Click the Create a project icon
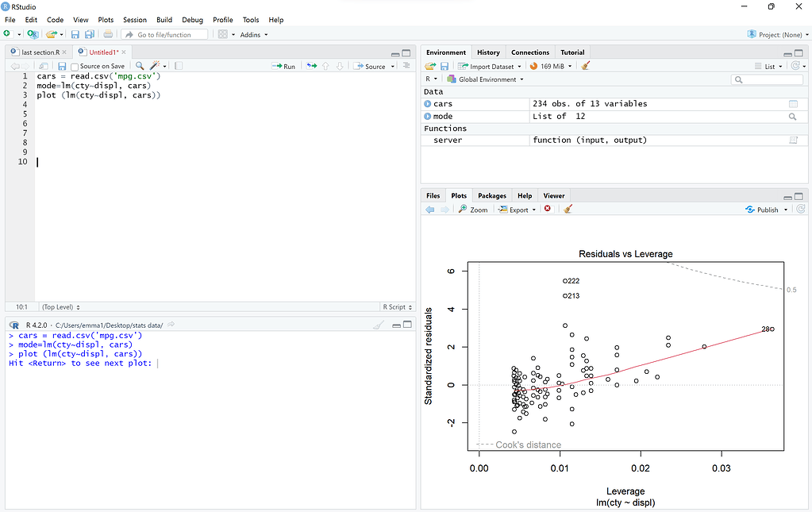This screenshot has height=512, width=812. coord(33,34)
